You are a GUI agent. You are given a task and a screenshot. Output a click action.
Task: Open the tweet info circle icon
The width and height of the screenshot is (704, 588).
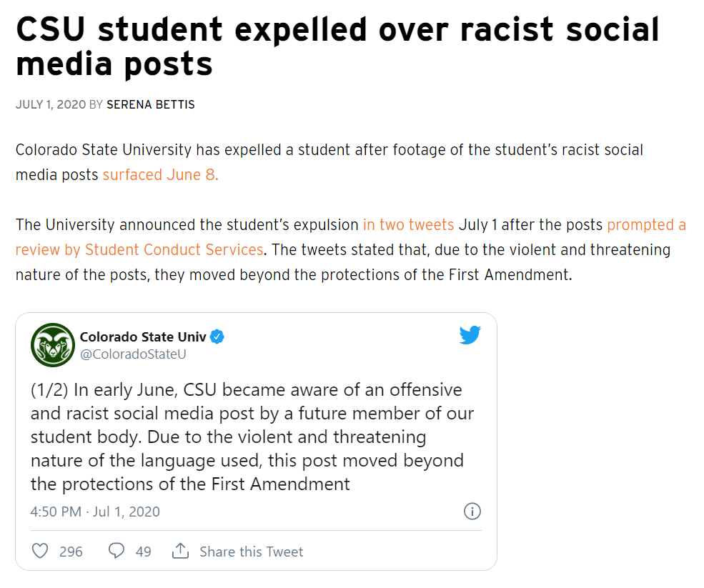(x=472, y=511)
